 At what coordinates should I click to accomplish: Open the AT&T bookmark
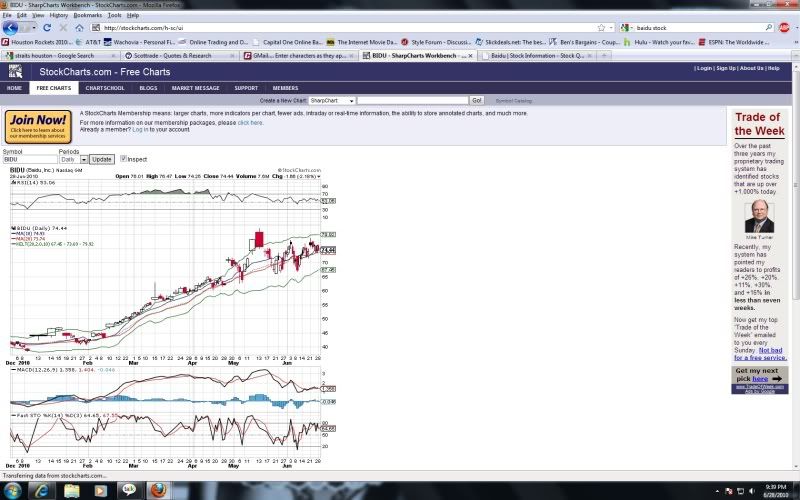point(88,42)
